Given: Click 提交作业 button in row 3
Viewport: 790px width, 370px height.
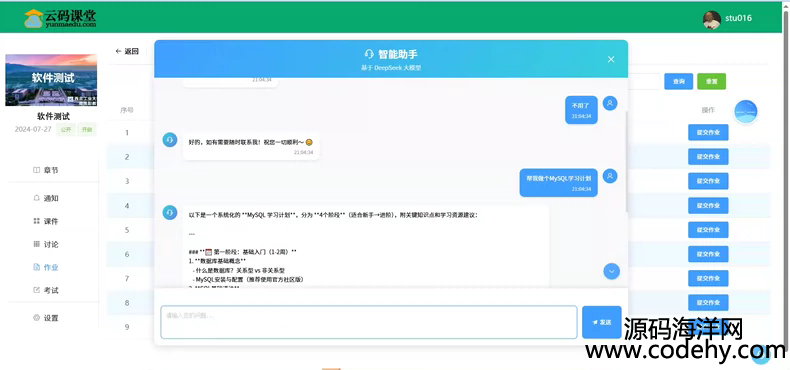Looking at the screenshot, I should tap(708, 181).
